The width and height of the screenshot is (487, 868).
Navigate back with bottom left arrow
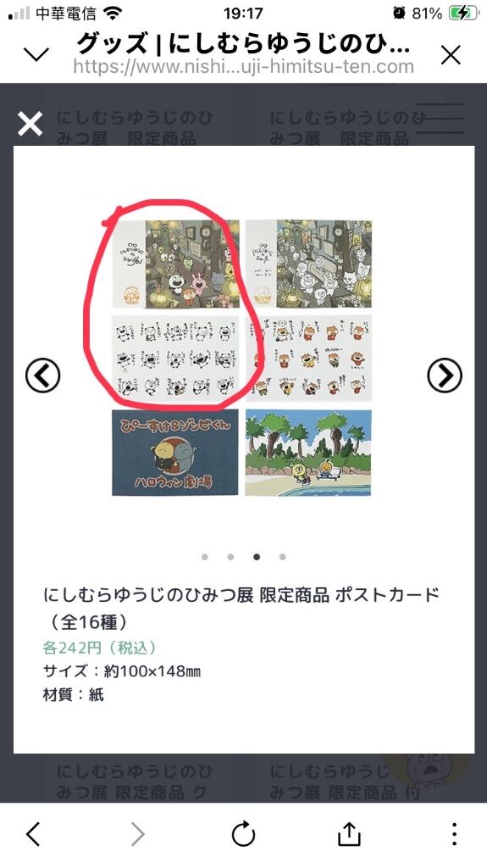click(x=33, y=834)
